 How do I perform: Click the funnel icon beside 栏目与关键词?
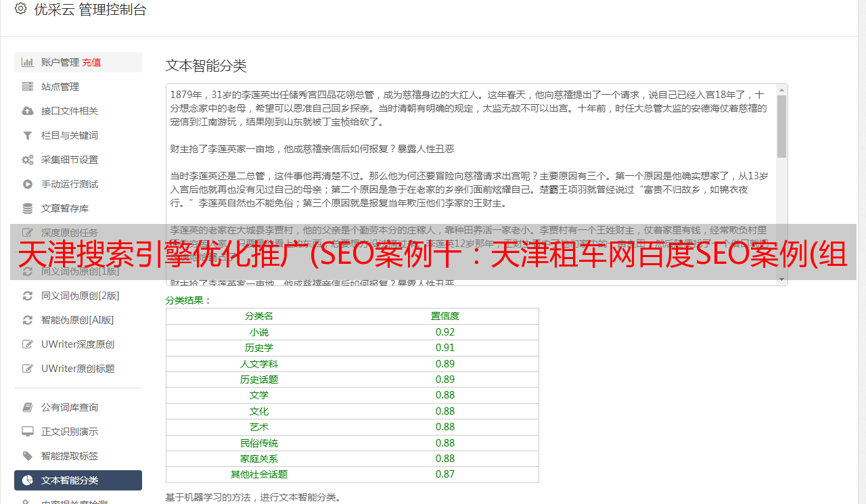click(28, 135)
